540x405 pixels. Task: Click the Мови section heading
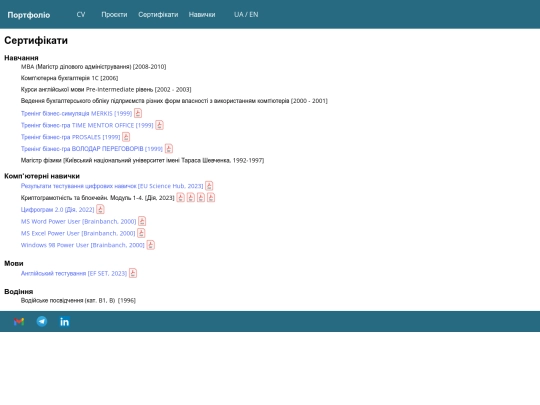coord(14,263)
